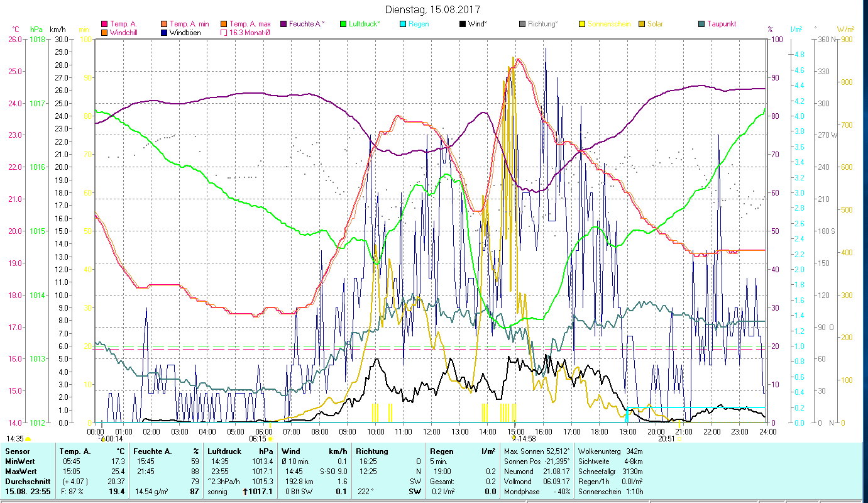Click the F: 87 % reading

tap(73, 492)
